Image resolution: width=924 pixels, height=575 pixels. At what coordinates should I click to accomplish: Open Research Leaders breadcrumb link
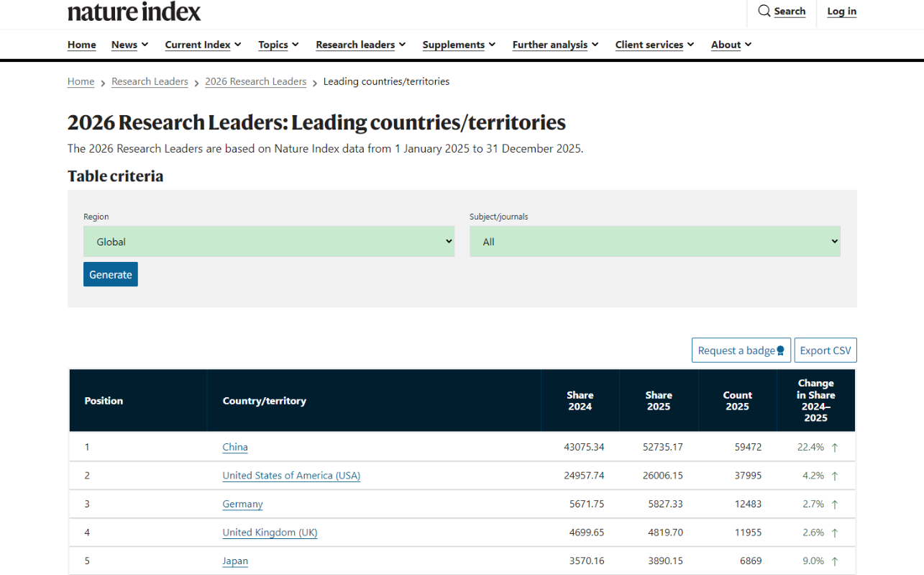point(150,82)
